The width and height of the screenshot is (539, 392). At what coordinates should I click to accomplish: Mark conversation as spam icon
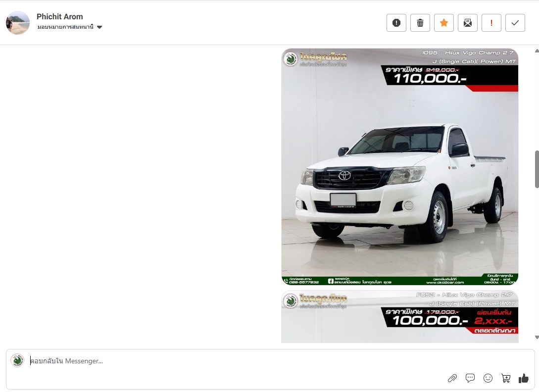tap(396, 23)
